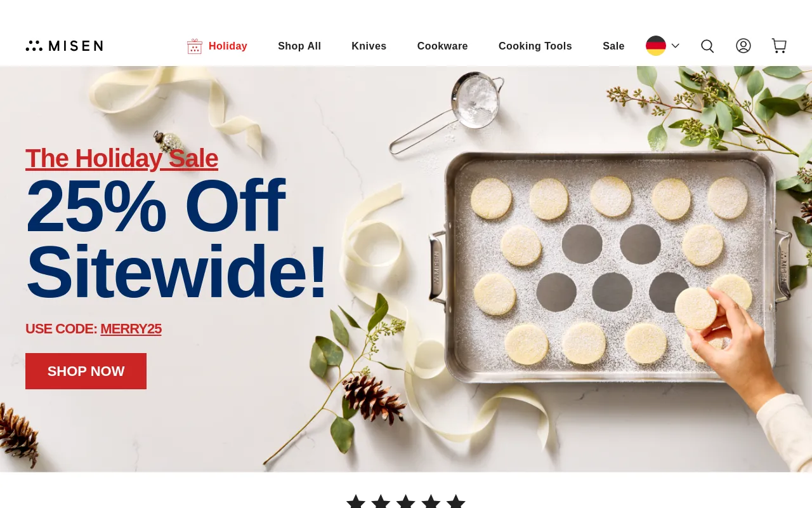This screenshot has height=508, width=812.
Task: Expand the country selector chevron
Action: point(675,46)
